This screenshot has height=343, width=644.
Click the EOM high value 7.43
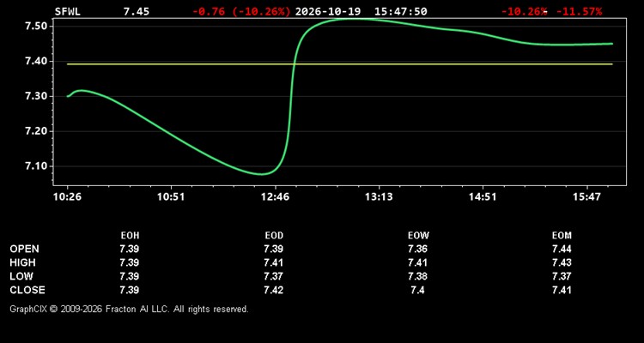point(562,262)
